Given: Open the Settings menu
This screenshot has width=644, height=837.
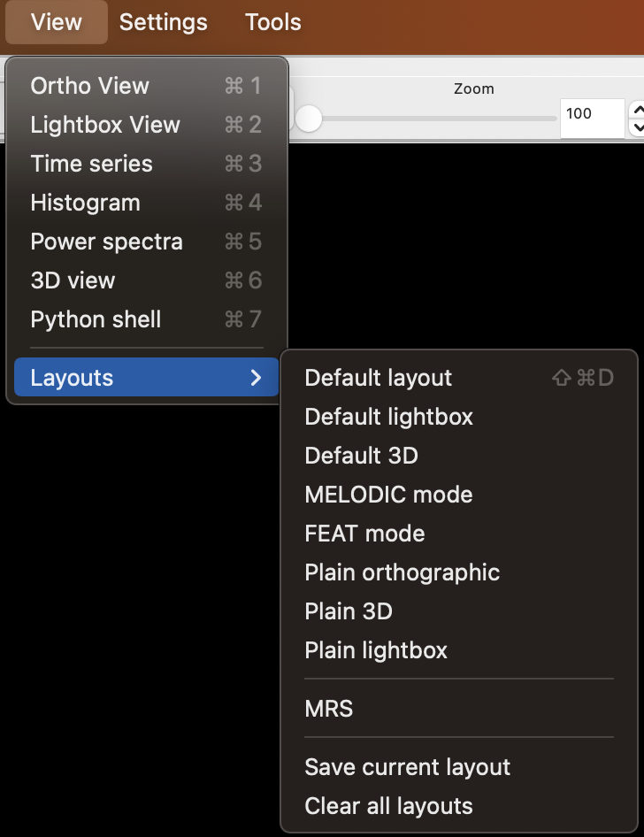Looking at the screenshot, I should point(163,22).
